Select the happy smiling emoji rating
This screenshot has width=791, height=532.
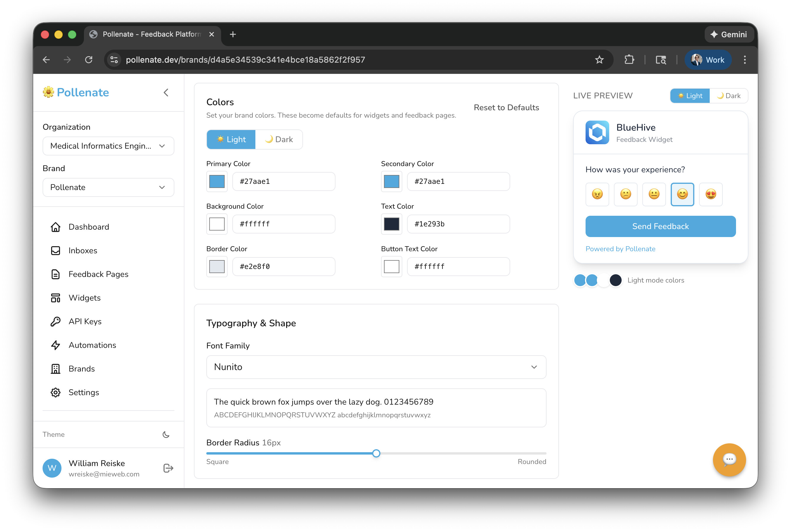point(682,194)
